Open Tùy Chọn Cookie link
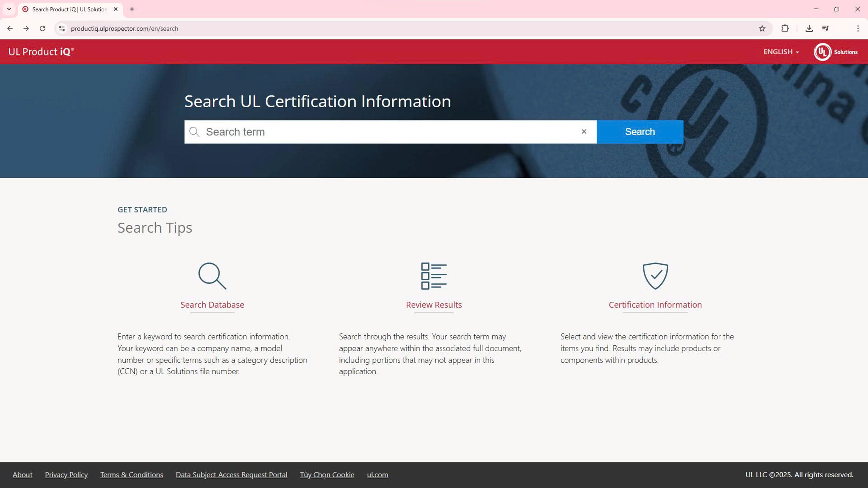 click(327, 474)
